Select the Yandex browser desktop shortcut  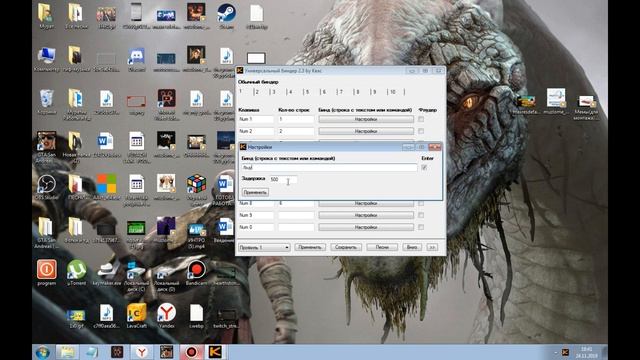[x=166, y=316]
